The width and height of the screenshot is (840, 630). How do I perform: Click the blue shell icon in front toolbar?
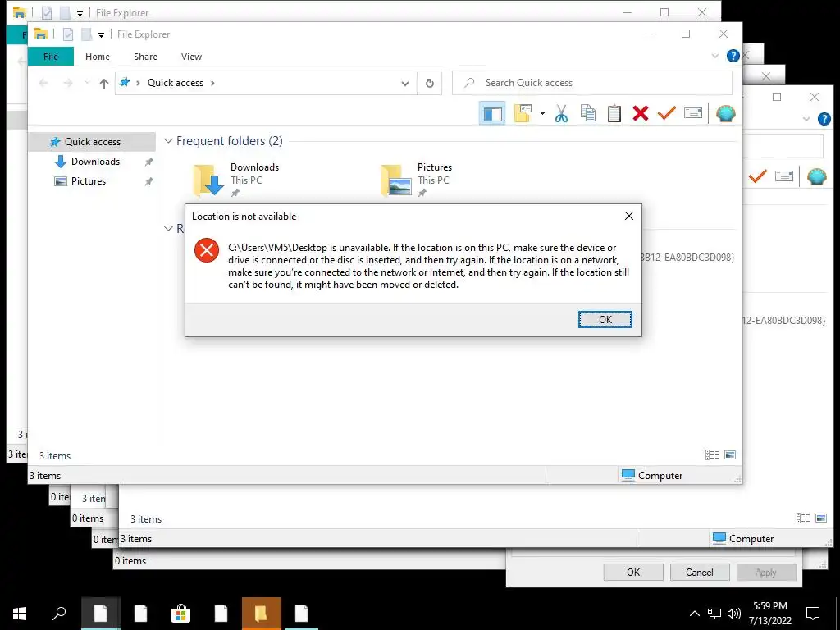tap(725, 113)
